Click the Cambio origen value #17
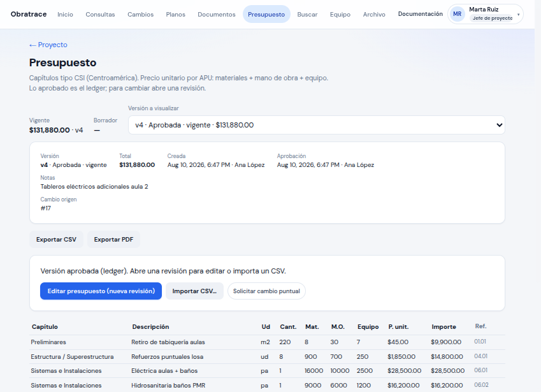 point(45,208)
